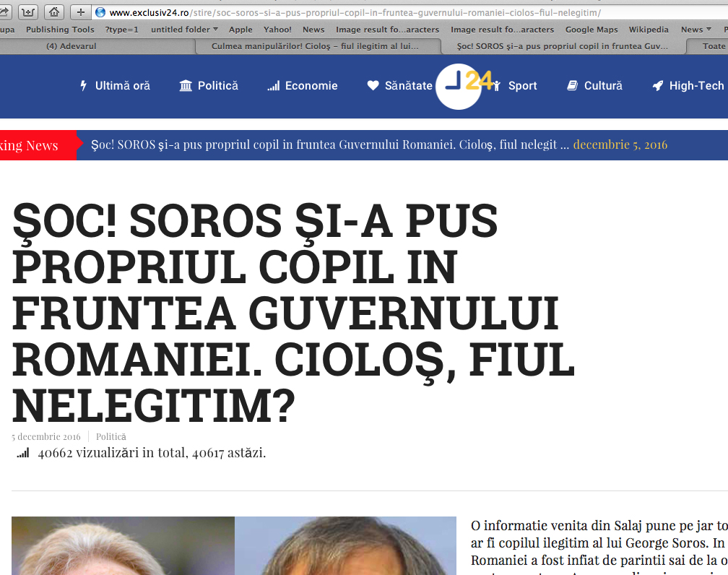Click the lightning bolt Ultimă oră icon

(84, 85)
